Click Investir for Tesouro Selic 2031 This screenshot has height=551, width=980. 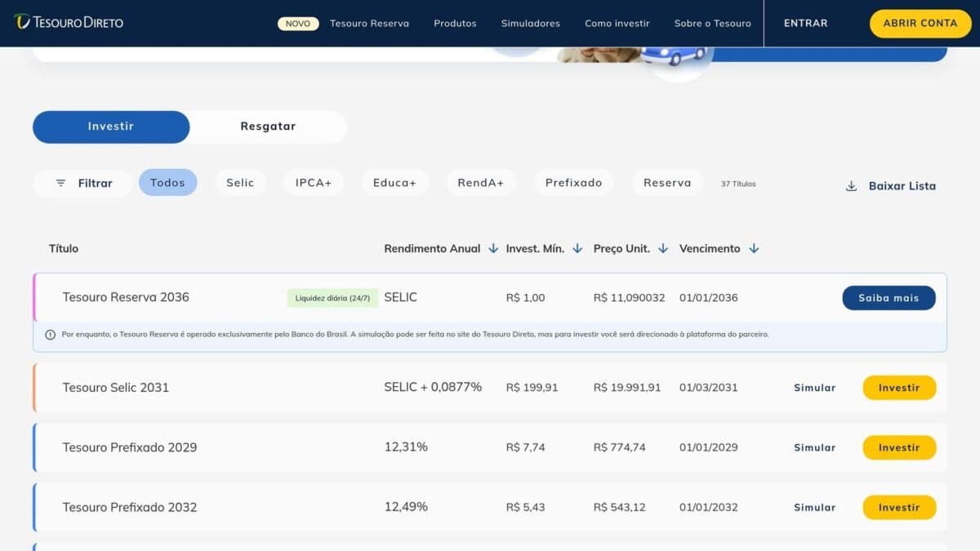899,388
